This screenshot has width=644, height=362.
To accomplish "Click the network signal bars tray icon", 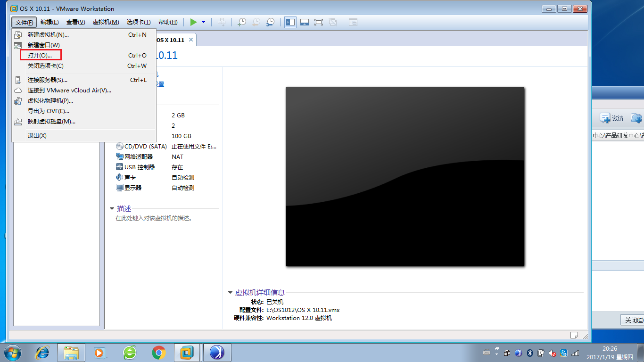I will point(575,353).
